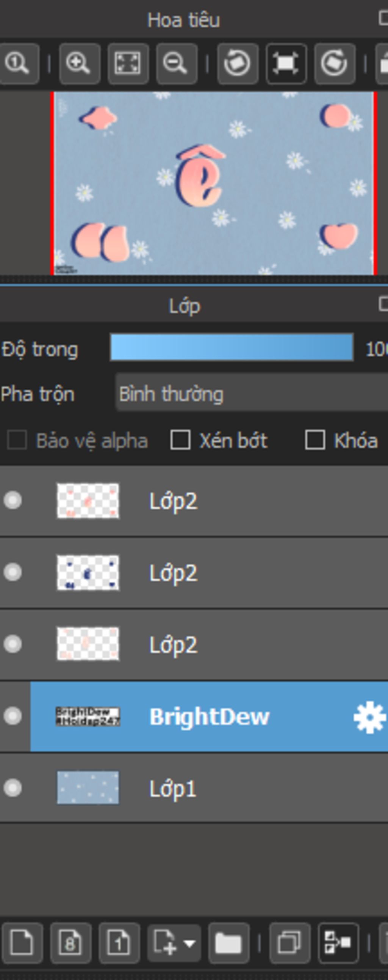Rotate canvas view counterclockwise
Screen dimensions: 388x980
click(238, 64)
